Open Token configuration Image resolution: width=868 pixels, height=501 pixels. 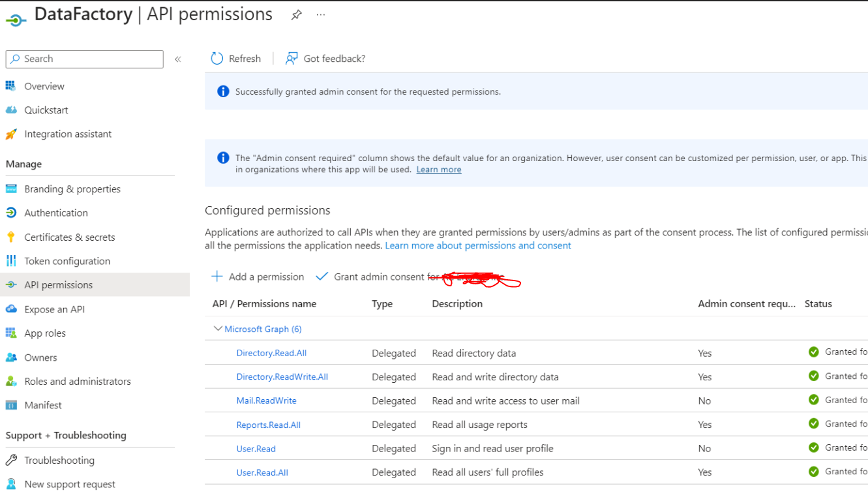(67, 261)
